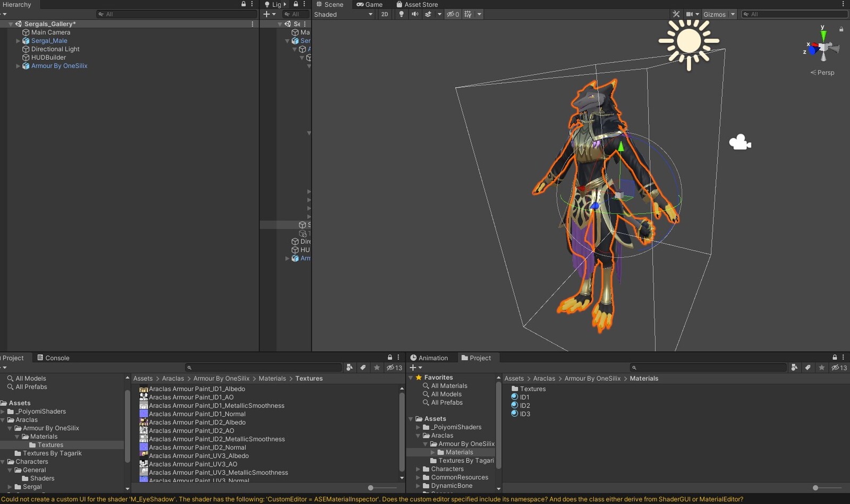The image size is (850, 504).
Task: Select Directional Light in Hierarchy
Action: tap(55, 49)
